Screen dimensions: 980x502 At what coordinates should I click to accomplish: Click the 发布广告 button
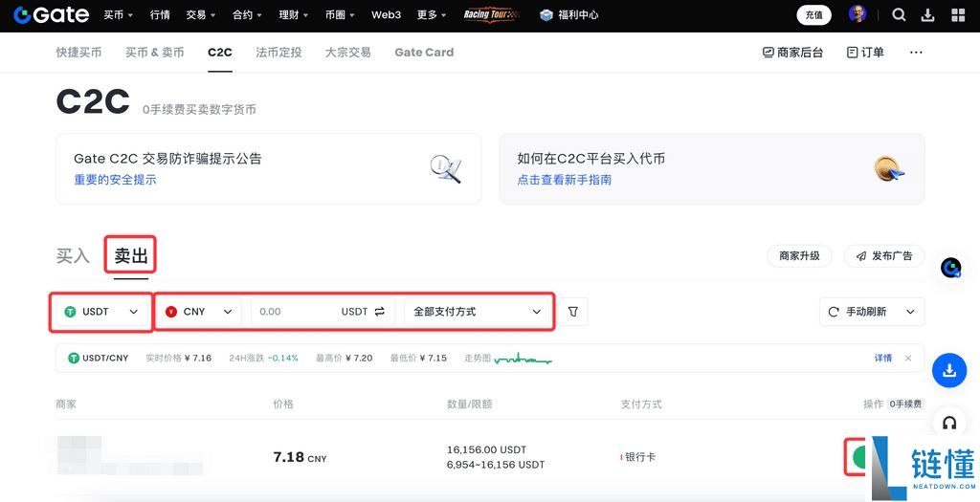click(883, 256)
